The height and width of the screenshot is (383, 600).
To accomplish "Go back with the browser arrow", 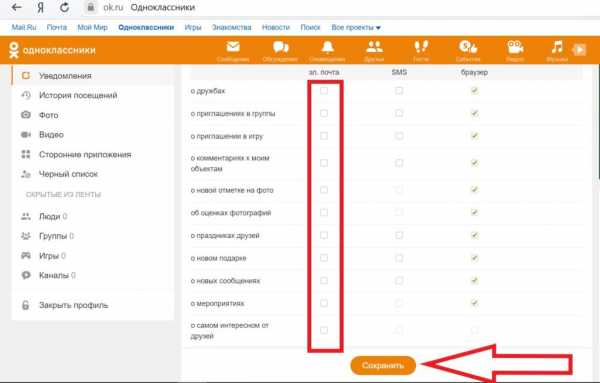I will pos(16,7).
